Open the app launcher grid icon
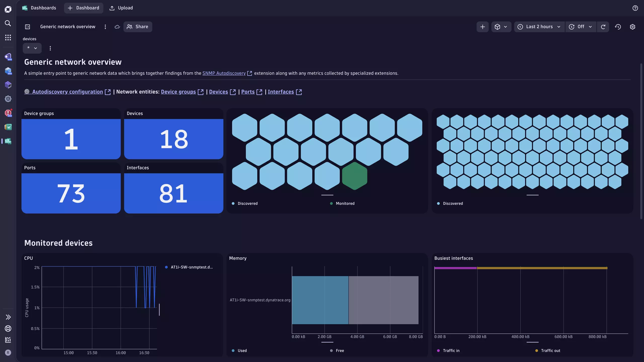 tap(8, 37)
